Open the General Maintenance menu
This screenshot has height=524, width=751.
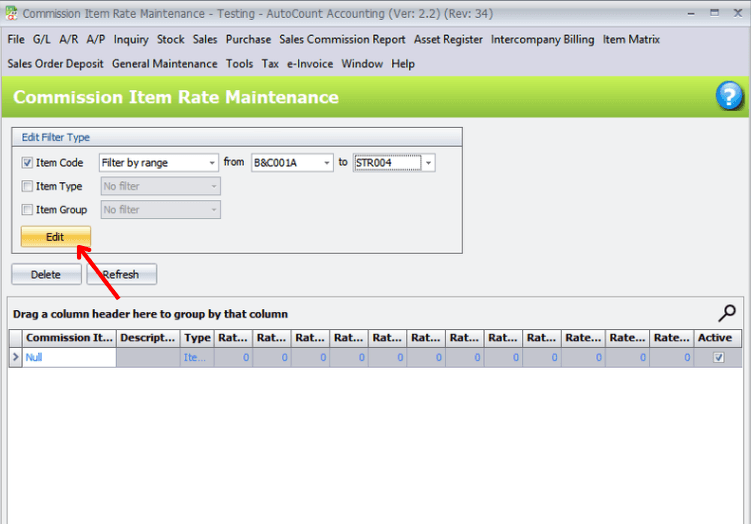pyautogui.click(x=164, y=63)
